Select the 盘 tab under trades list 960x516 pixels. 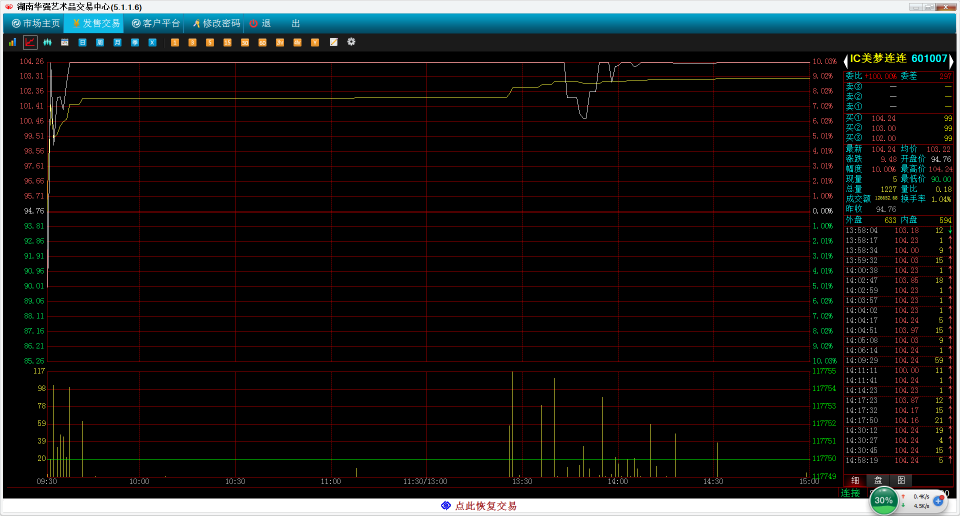pos(878,481)
